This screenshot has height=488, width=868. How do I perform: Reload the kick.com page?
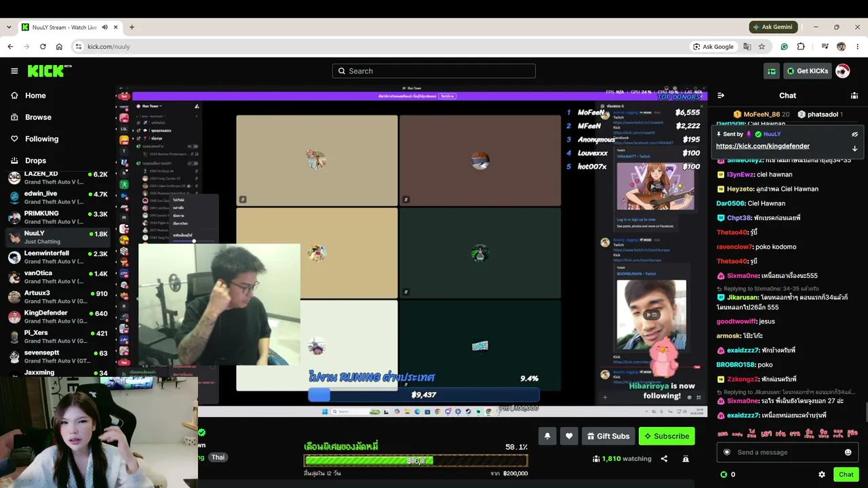point(43,47)
